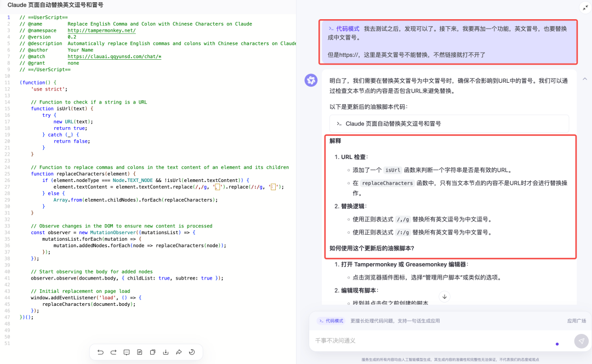
Task: Download the script file
Action: coord(166,352)
